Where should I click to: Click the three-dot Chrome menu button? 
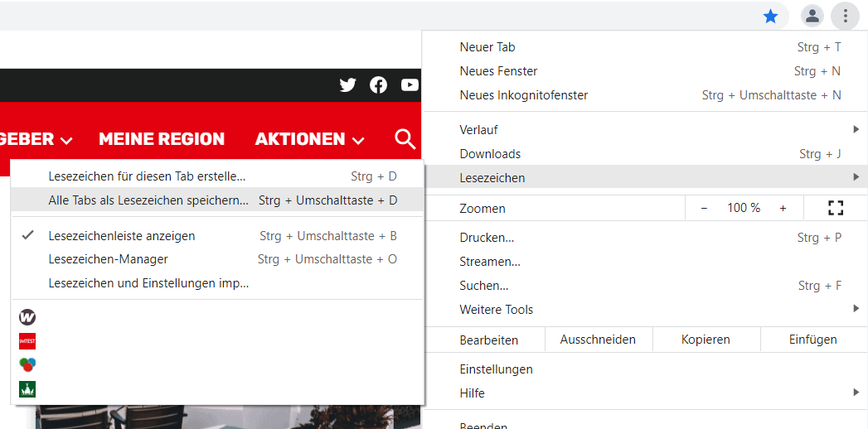point(846,17)
